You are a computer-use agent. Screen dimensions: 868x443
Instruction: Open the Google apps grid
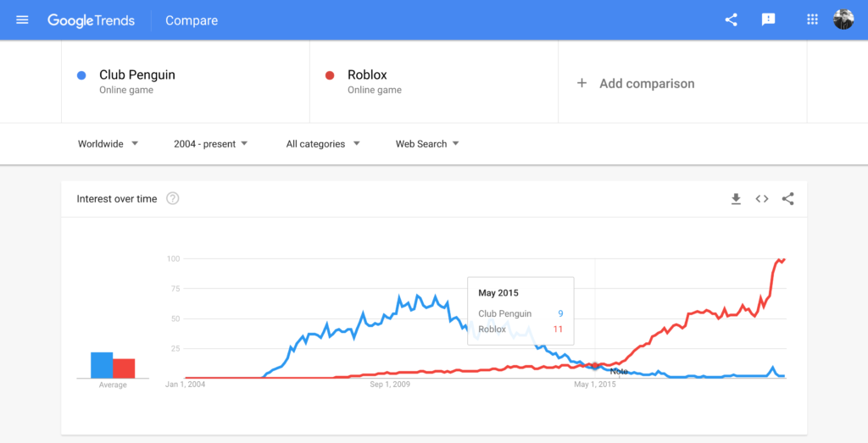click(x=812, y=19)
